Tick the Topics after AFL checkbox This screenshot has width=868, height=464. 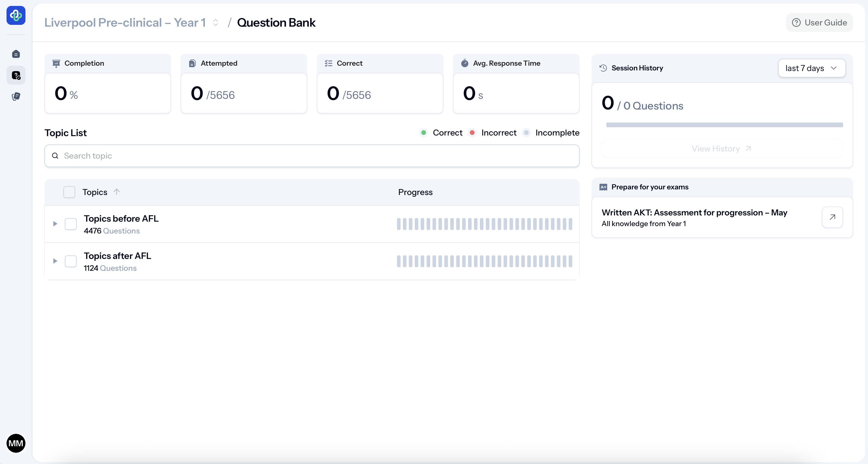[70, 261]
